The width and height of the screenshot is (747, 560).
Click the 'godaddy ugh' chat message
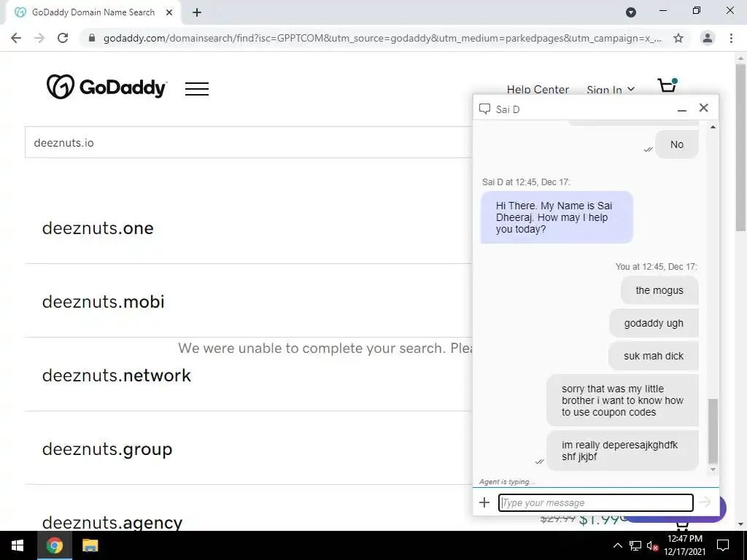click(654, 323)
